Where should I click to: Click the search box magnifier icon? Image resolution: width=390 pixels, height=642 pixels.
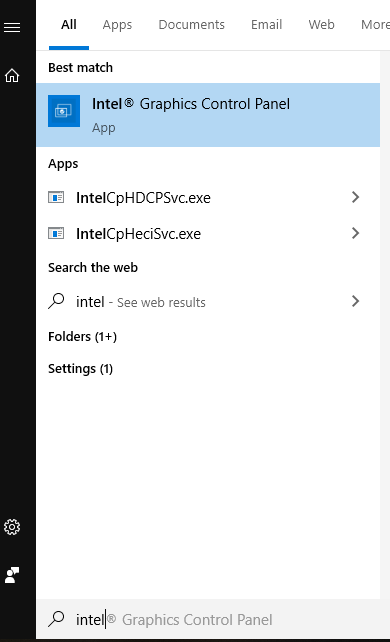point(56,619)
